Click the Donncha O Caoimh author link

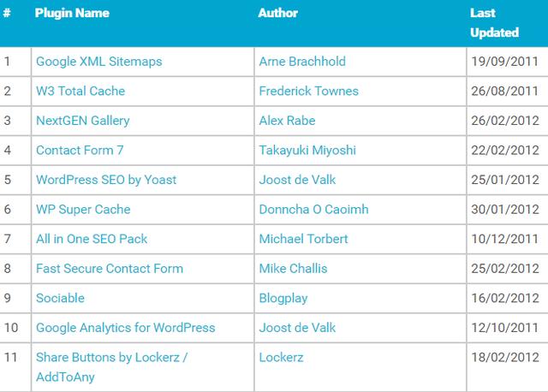313,209
